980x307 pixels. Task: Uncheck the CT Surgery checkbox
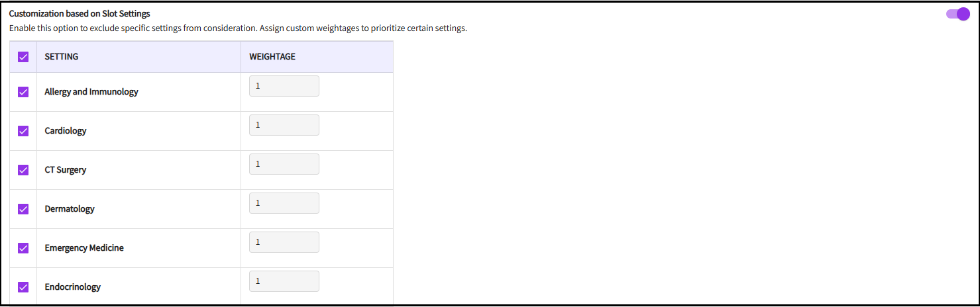point(23,170)
